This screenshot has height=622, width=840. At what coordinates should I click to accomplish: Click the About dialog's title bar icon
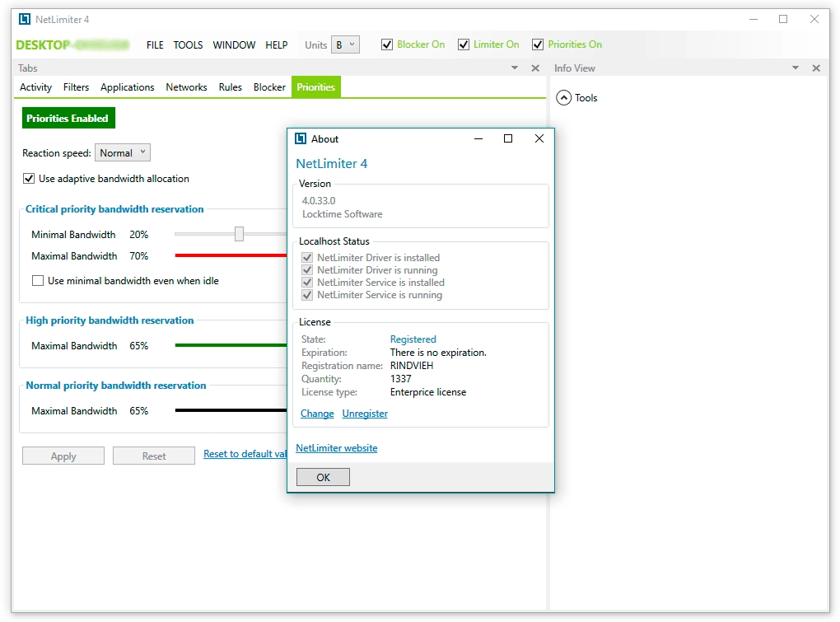[x=301, y=138]
